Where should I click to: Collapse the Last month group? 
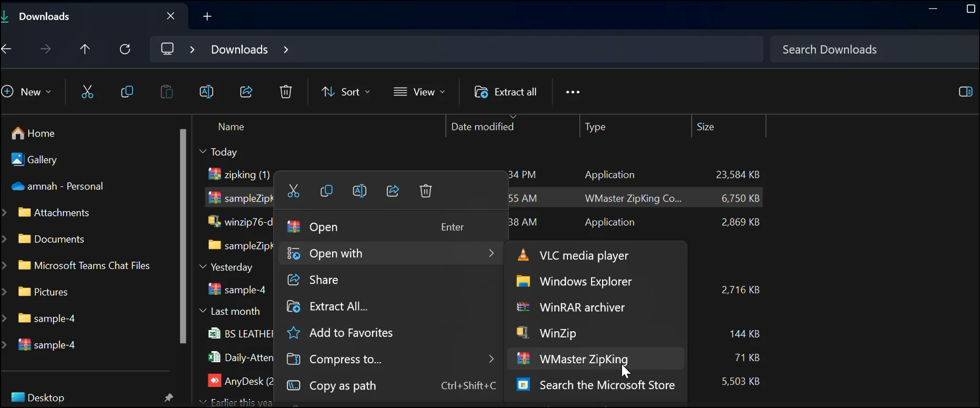(203, 312)
